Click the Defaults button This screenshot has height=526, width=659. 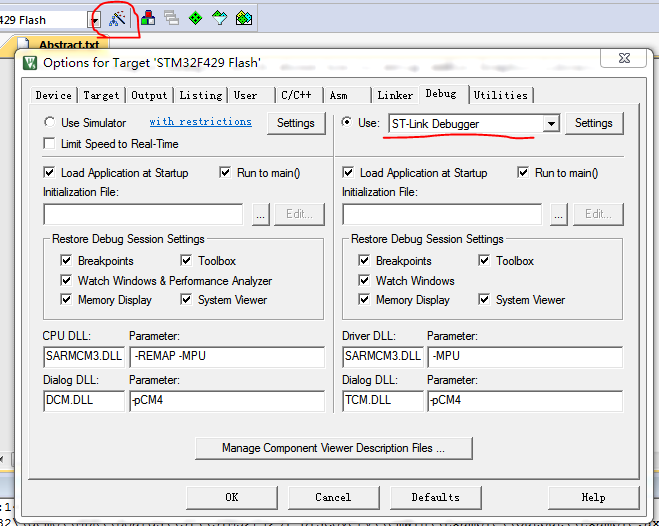[x=435, y=497]
